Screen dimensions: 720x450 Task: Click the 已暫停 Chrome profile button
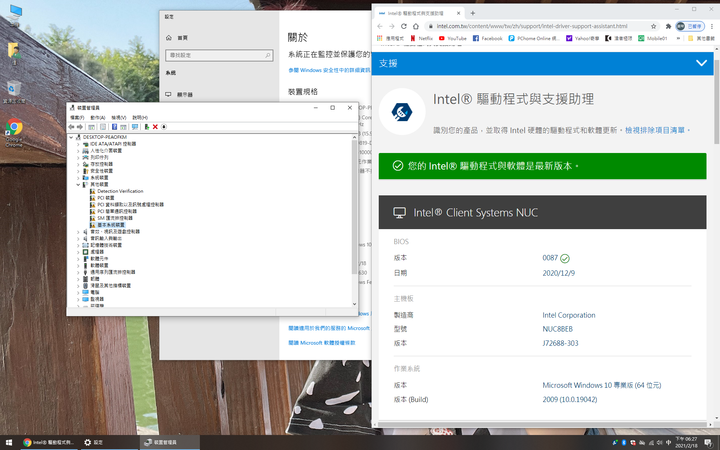(x=690, y=26)
